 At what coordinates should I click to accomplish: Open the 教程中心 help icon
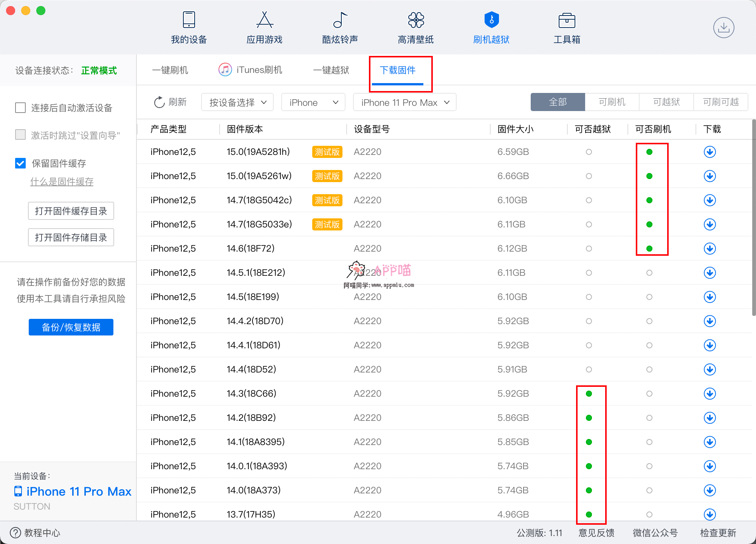(x=15, y=533)
